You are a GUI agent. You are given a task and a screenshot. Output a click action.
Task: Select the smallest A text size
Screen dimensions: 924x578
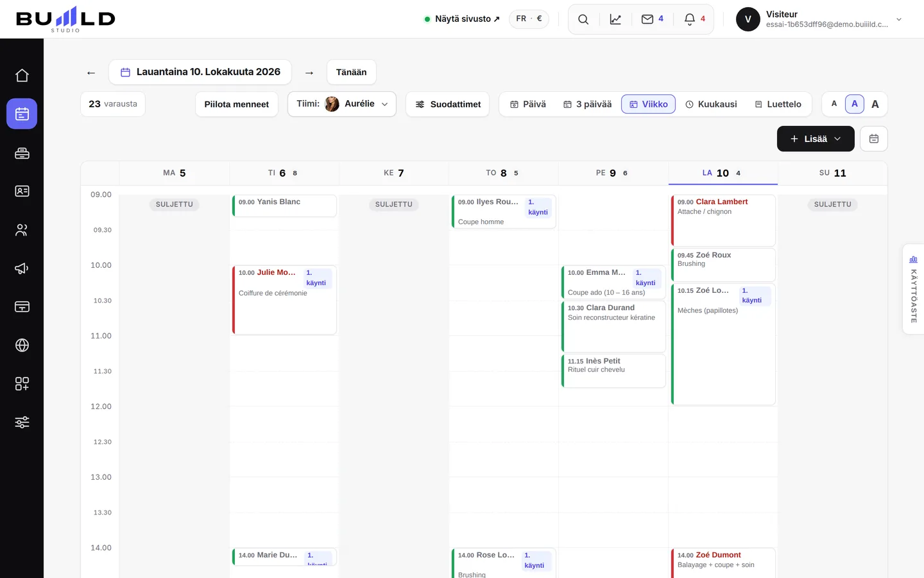834,104
